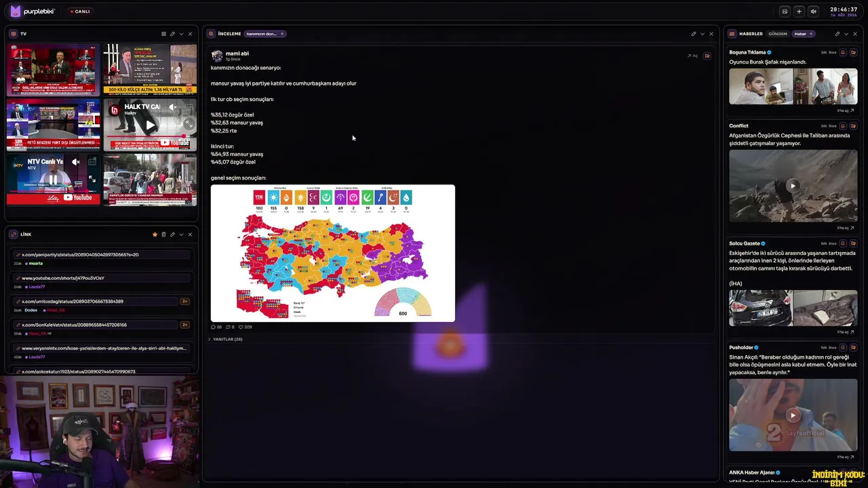Expand HALK TV stream to fullscreen
868x488 pixels.
tap(189, 124)
